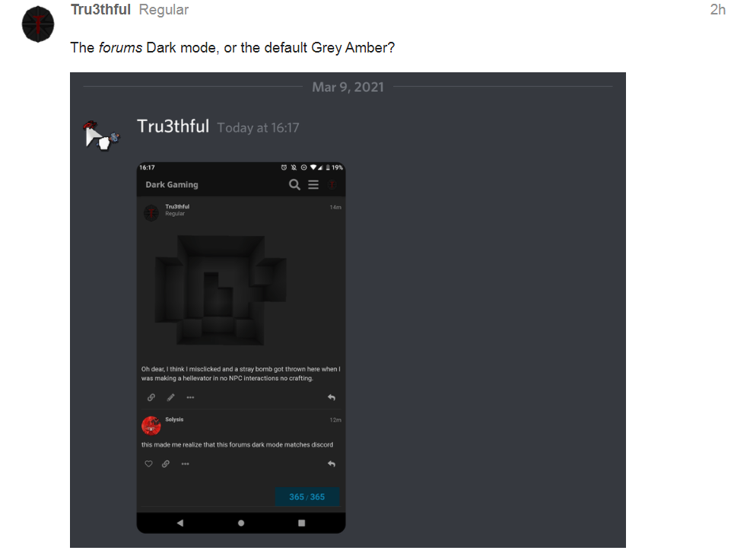This screenshot has width=734, height=560.
Task: Click the Dark Gaming site title
Action: [x=172, y=184]
